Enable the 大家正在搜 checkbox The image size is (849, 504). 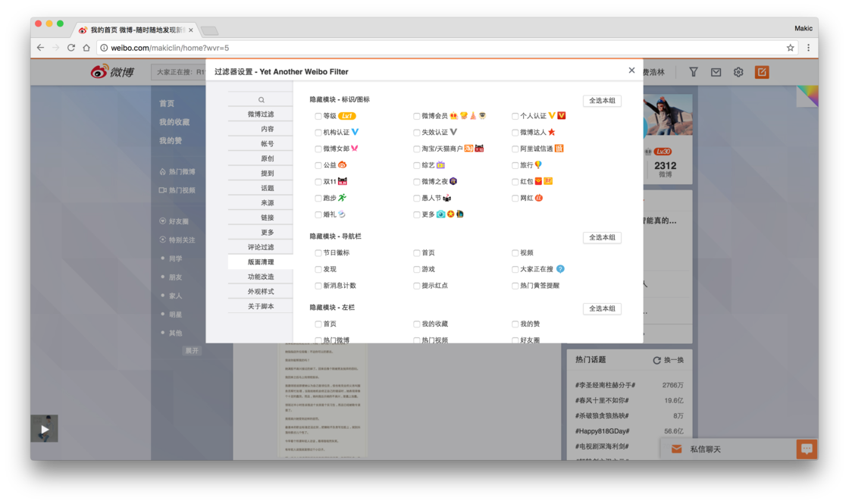point(515,269)
